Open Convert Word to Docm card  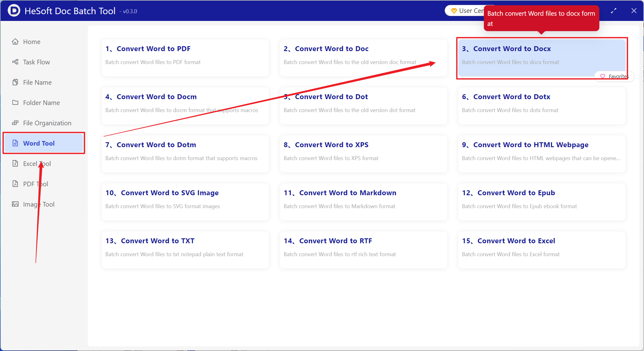coord(185,106)
